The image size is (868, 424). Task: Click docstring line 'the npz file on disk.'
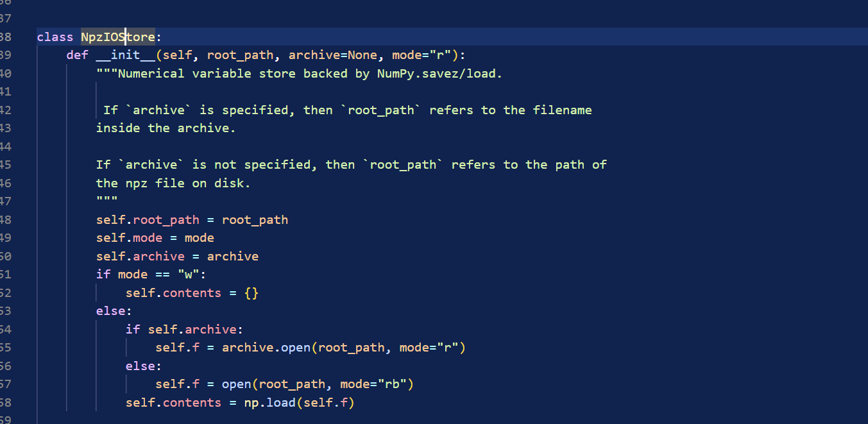173,183
